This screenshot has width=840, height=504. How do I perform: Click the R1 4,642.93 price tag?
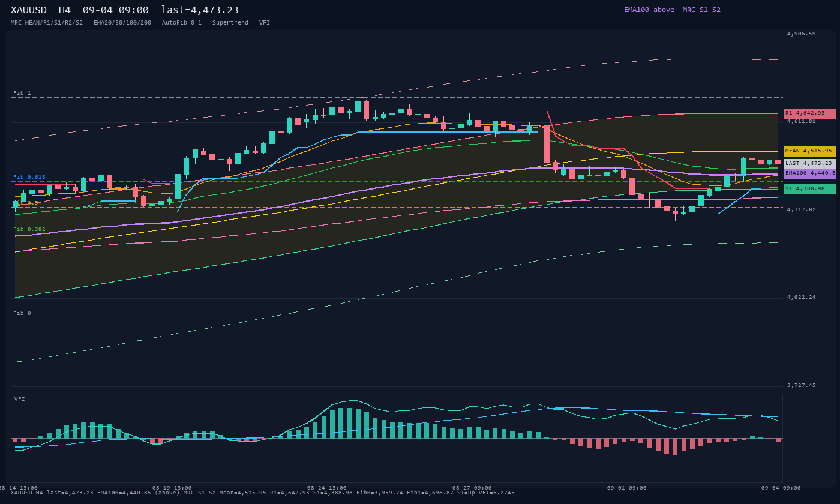[809, 113]
